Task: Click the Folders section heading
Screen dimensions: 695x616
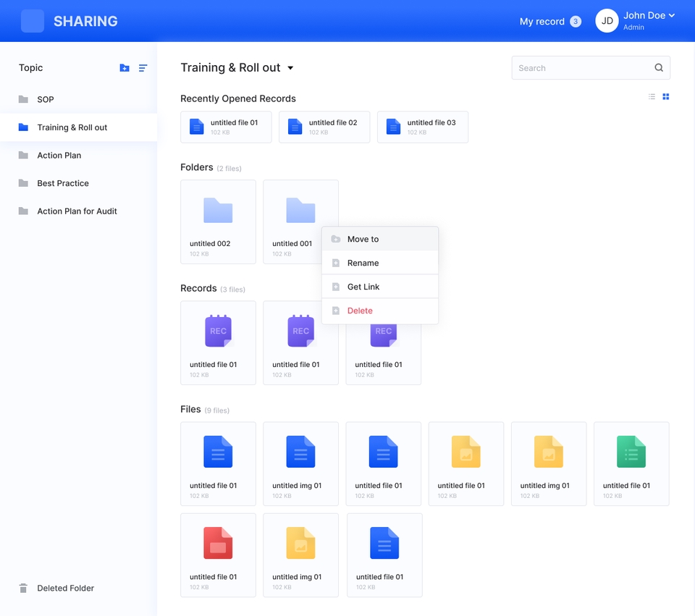Action: coord(197,167)
